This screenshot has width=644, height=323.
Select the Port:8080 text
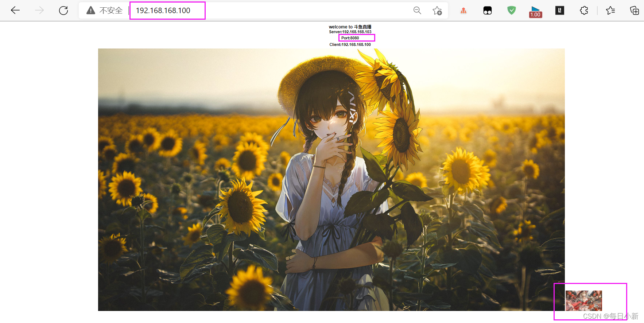click(x=350, y=38)
